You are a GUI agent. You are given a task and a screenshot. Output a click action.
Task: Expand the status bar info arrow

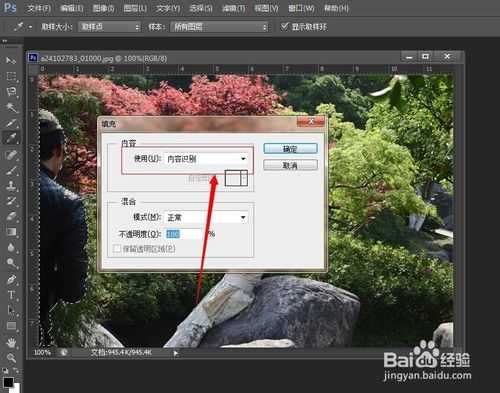176,353
